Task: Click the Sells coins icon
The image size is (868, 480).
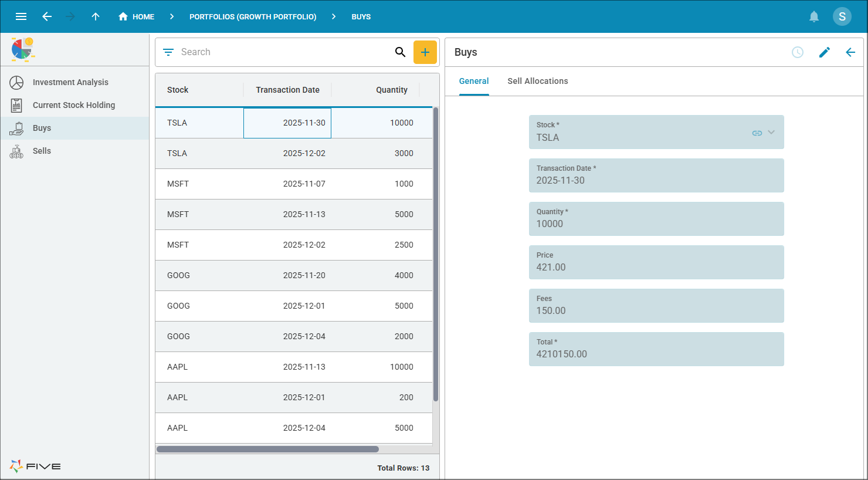Action: click(x=16, y=151)
